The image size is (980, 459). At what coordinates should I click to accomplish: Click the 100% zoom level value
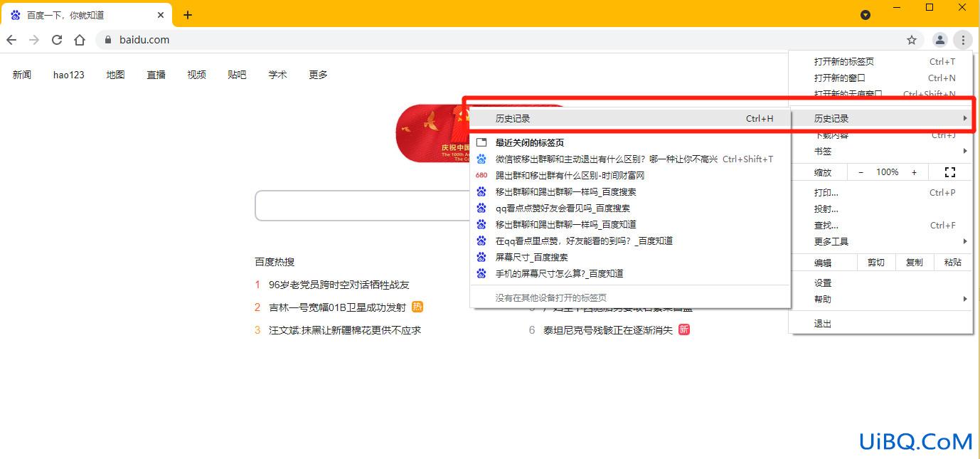(x=888, y=172)
